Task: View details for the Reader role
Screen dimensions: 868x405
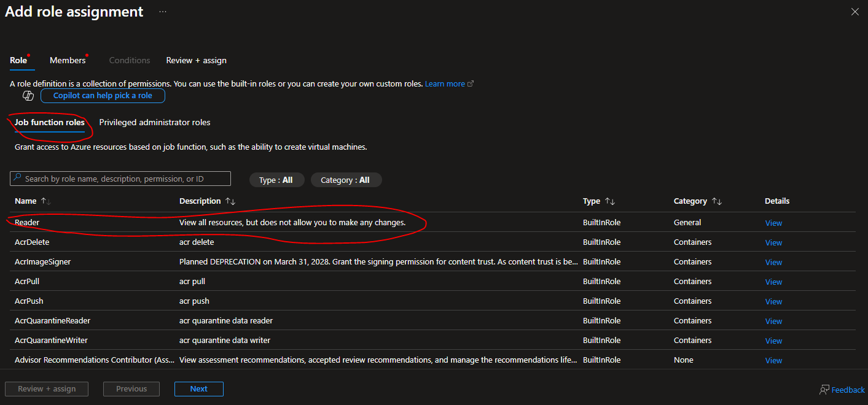Action: [x=773, y=223]
